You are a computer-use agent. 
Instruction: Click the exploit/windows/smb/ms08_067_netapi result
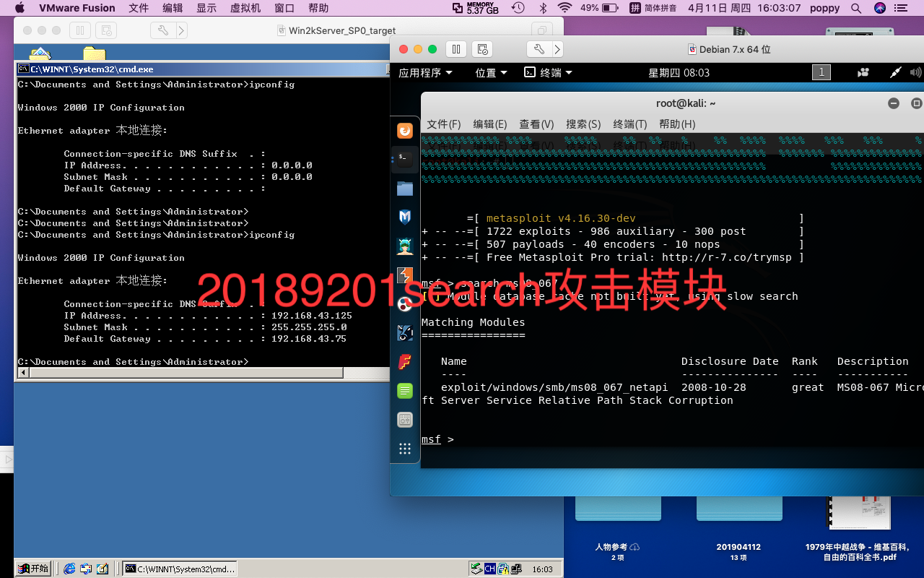click(x=554, y=387)
